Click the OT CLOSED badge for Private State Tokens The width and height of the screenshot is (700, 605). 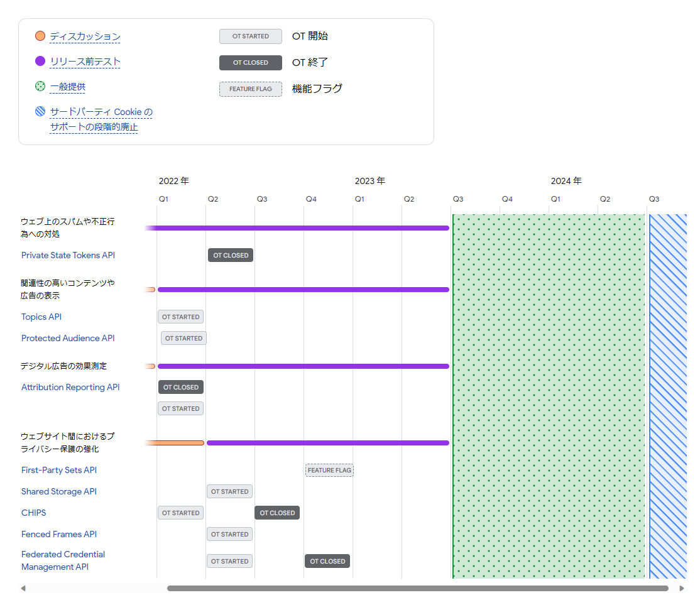tap(231, 255)
